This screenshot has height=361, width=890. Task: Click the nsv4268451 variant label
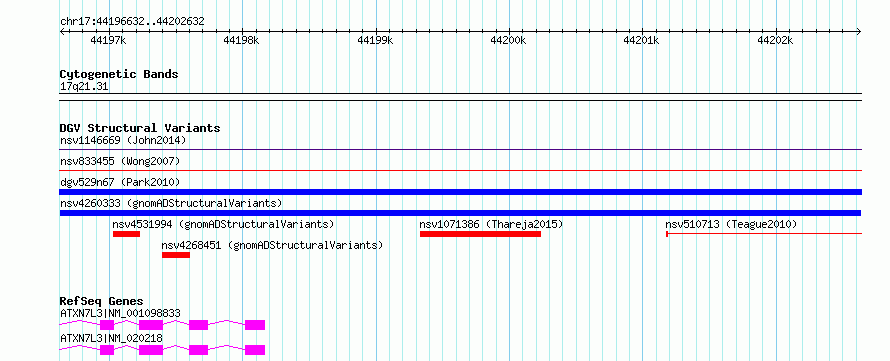coord(272,245)
